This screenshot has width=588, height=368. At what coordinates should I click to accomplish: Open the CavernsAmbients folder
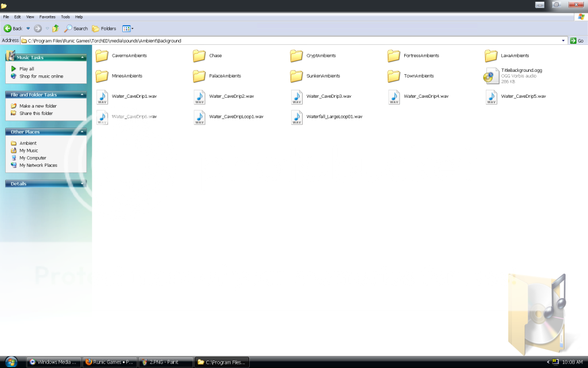tap(102, 56)
